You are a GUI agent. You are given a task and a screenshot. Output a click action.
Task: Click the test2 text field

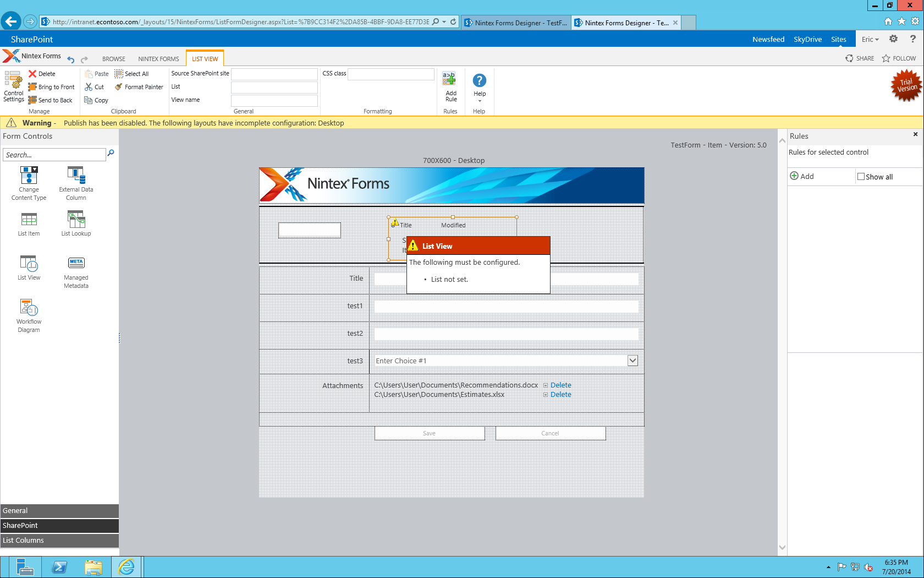[x=506, y=334]
